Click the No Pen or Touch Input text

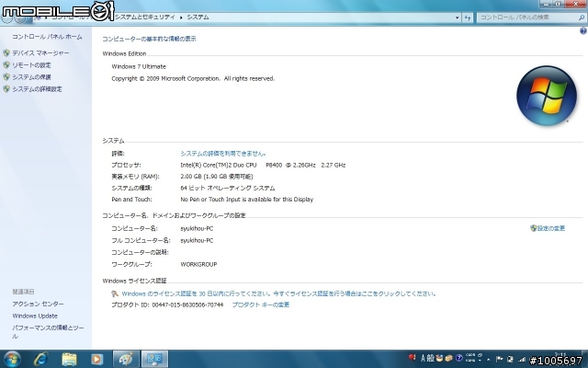click(247, 200)
